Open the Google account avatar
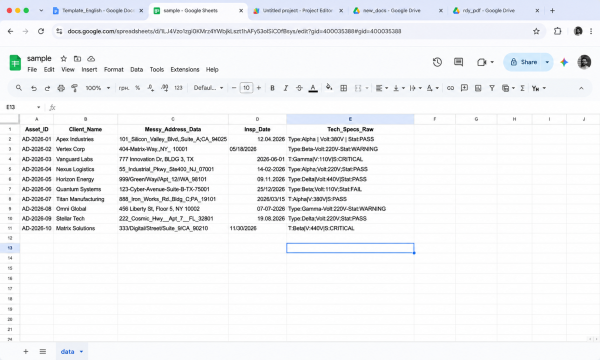 pyautogui.click(x=584, y=62)
